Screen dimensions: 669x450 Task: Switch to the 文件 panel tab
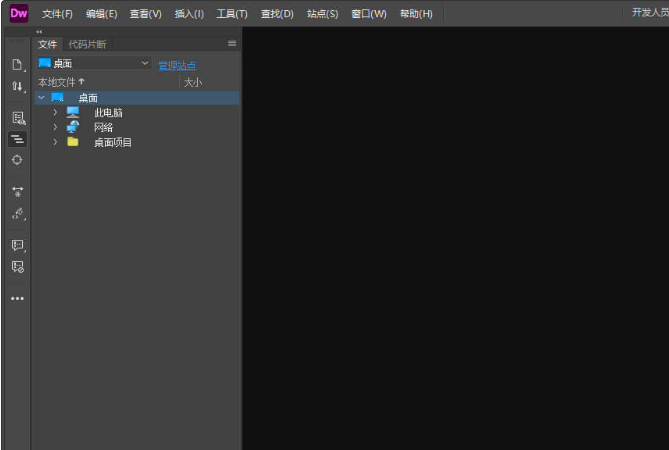click(x=47, y=44)
